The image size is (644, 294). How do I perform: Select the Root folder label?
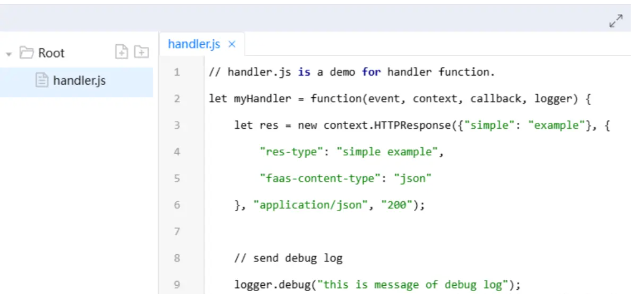[x=51, y=53]
